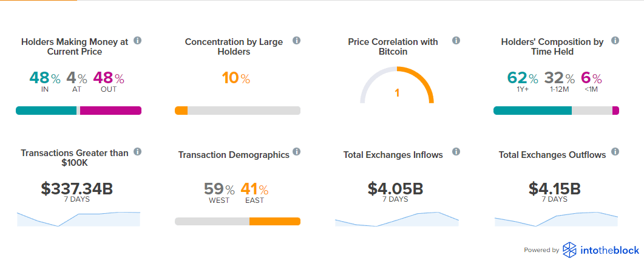Click the Bitcoin price correlation gauge
The image size is (644, 263).
(x=397, y=85)
